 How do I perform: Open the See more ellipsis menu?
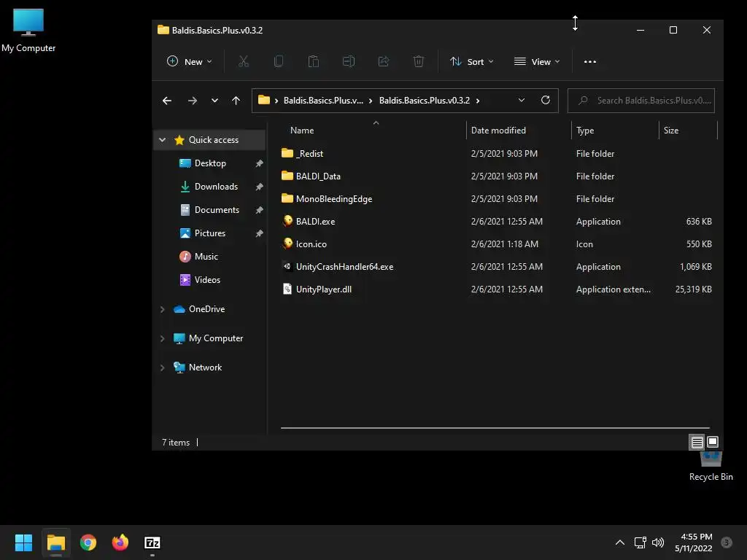[x=589, y=61]
